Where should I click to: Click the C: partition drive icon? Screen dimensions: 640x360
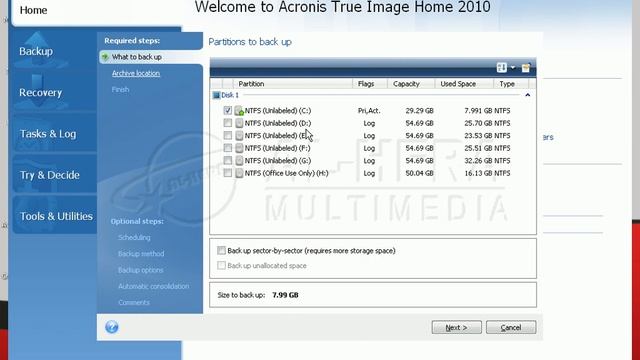[239, 111]
